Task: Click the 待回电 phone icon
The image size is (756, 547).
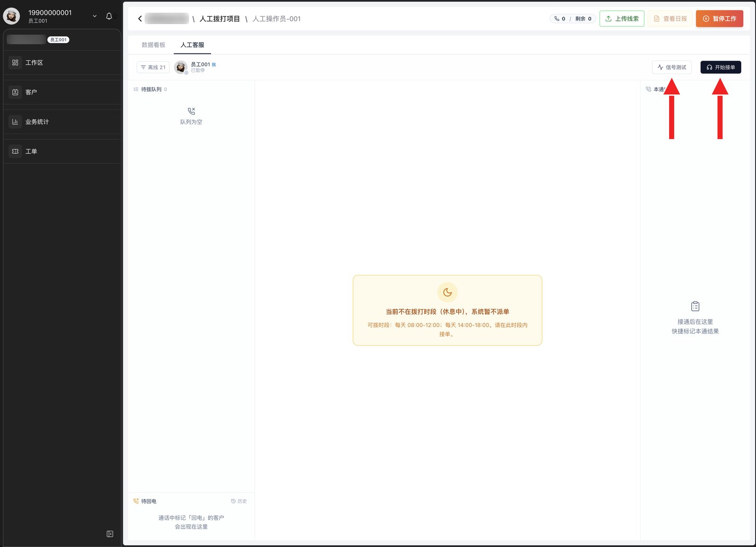Action: (136, 501)
